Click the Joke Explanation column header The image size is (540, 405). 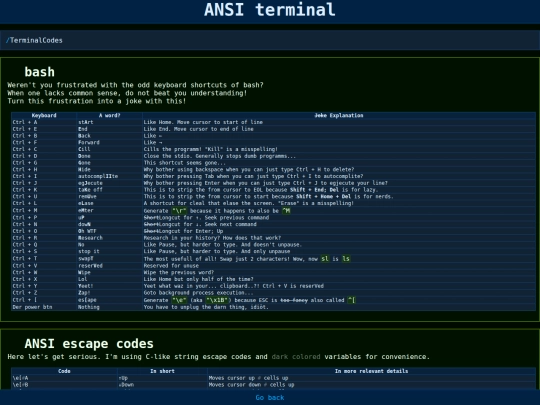tap(339, 115)
